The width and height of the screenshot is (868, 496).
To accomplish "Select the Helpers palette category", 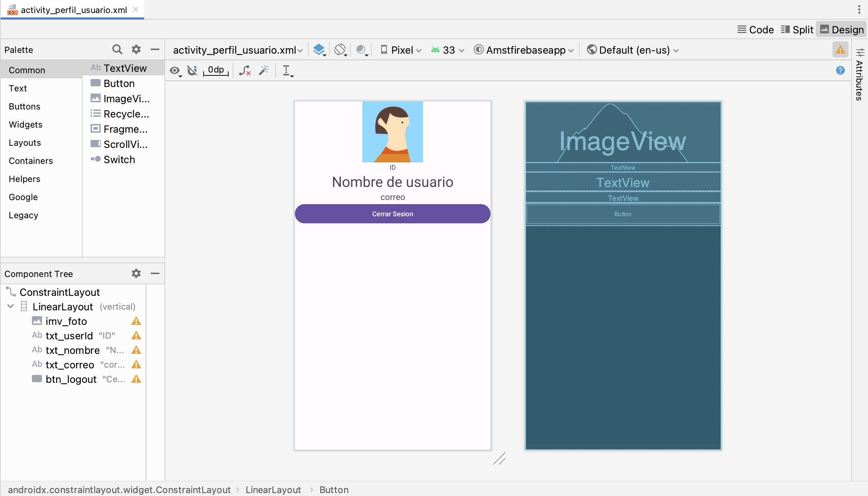I will (x=41, y=179).
